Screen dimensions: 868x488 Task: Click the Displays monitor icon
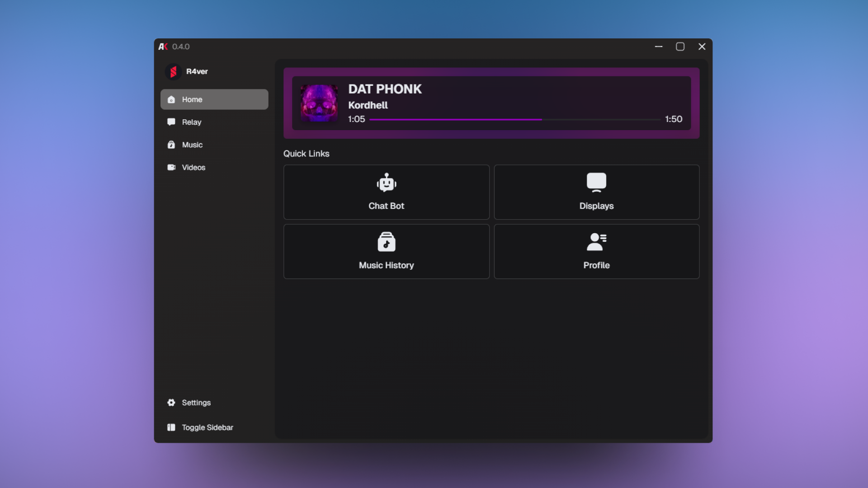(x=596, y=182)
